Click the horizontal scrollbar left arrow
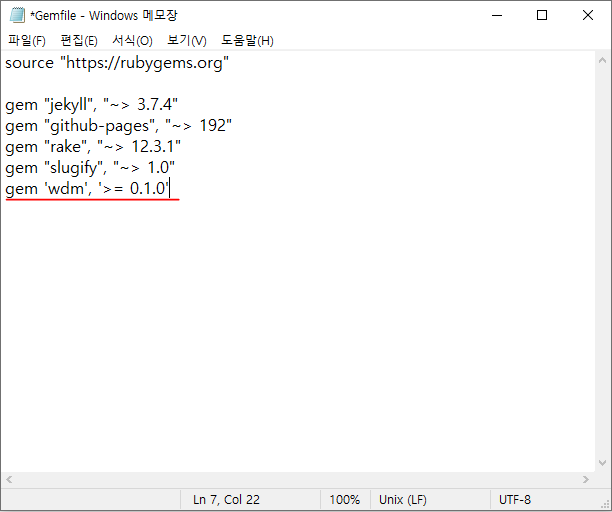This screenshot has width=612, height=512. tap(9, 479)
